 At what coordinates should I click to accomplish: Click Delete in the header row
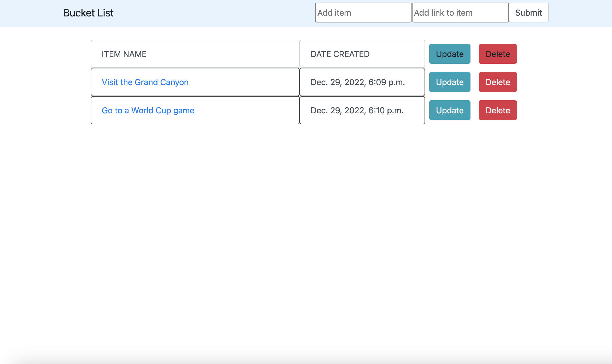(x=498, y=54)
